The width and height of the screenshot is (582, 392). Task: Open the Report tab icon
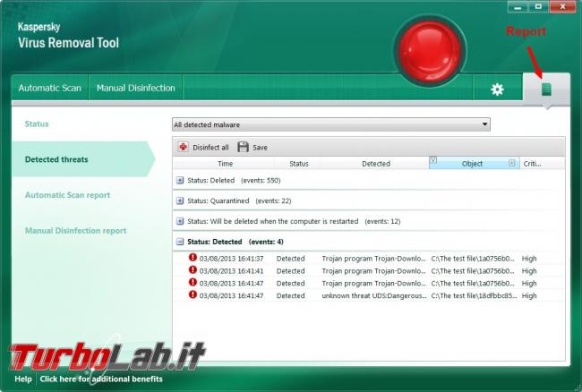(x=546, y=89)
